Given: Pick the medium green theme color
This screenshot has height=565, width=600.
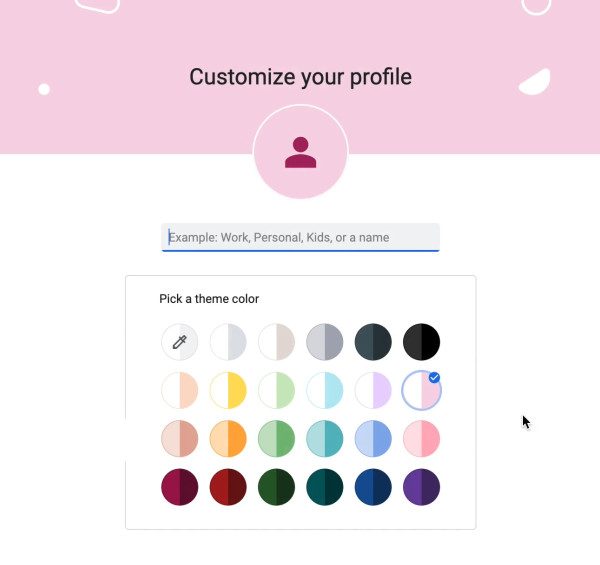Looking at the screenshot, I should click(276, 439).
